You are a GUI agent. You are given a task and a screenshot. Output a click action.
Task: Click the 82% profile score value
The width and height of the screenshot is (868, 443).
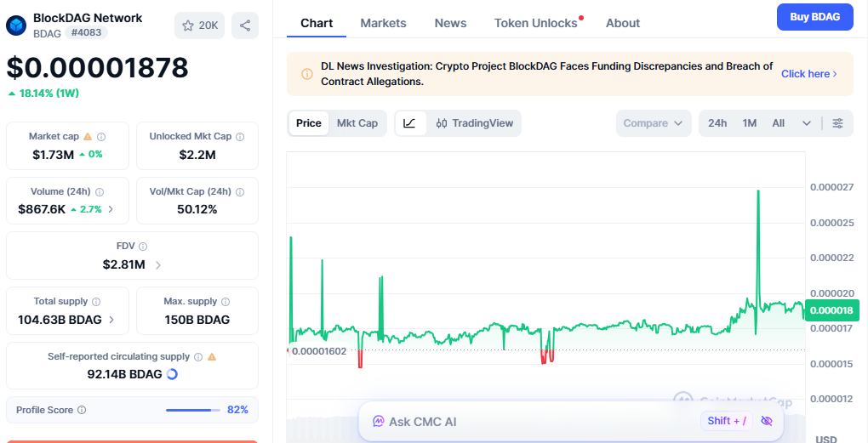(237, 411)
